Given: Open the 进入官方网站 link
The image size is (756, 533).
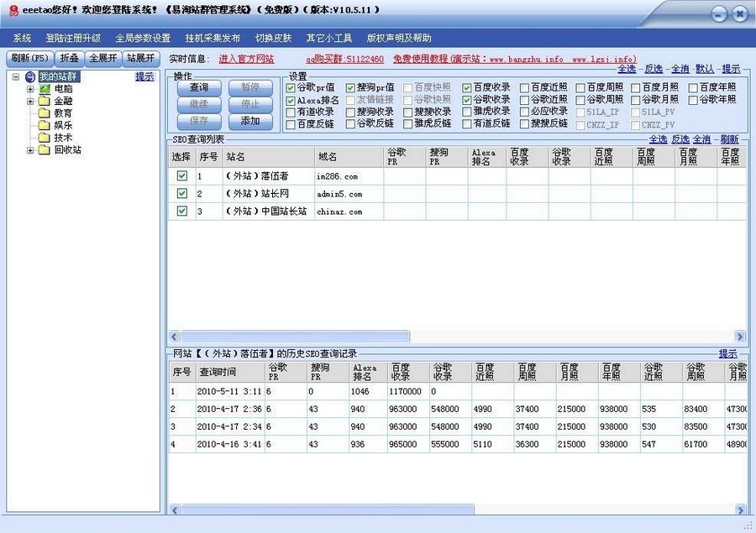Looking at the screenshot, I should point(246,60).
